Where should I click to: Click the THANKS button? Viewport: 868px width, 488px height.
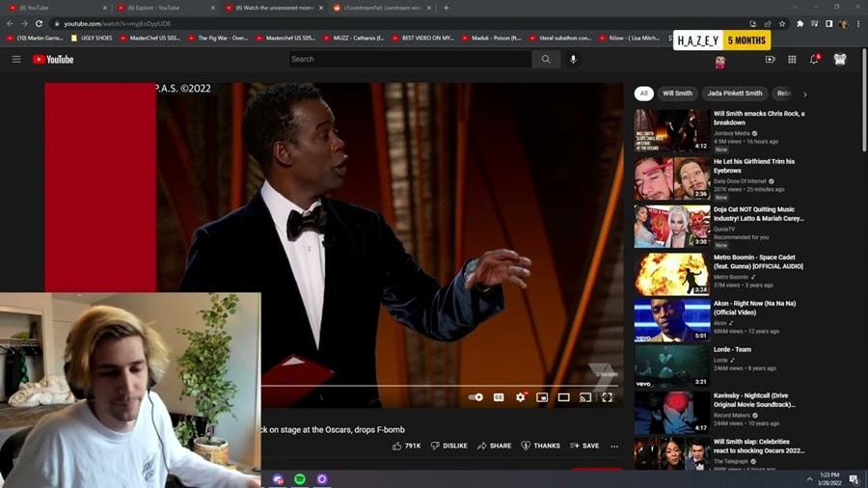pos(540,446)
